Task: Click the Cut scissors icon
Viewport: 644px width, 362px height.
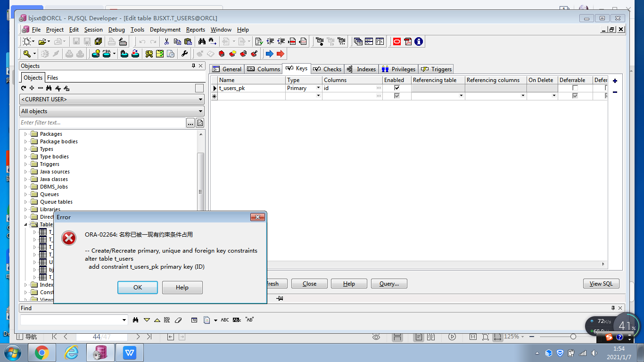Action: click(166, 41)
